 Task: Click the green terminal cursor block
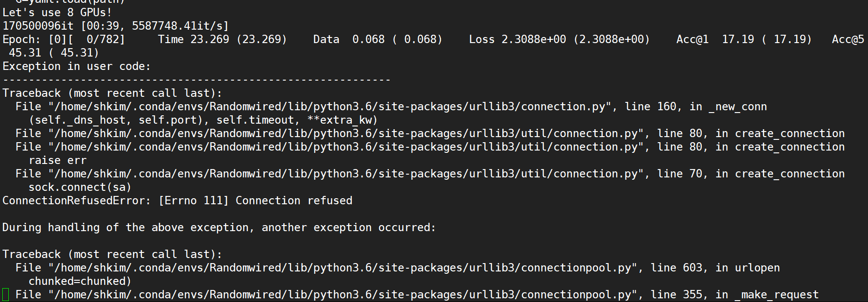pos(6,295)
